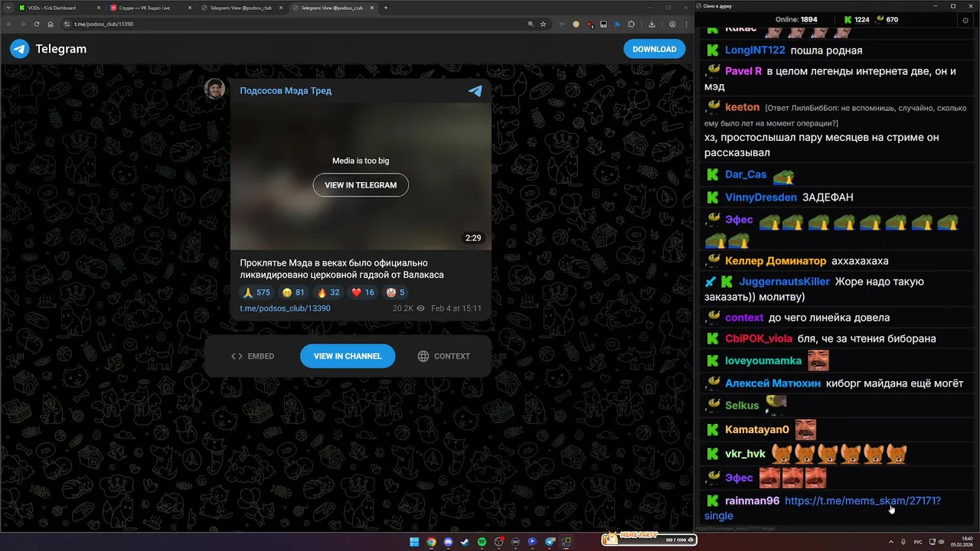Click the paper-plane icon on the post card
The width and height of the screenshot is (980, 551).
[475, 90]
